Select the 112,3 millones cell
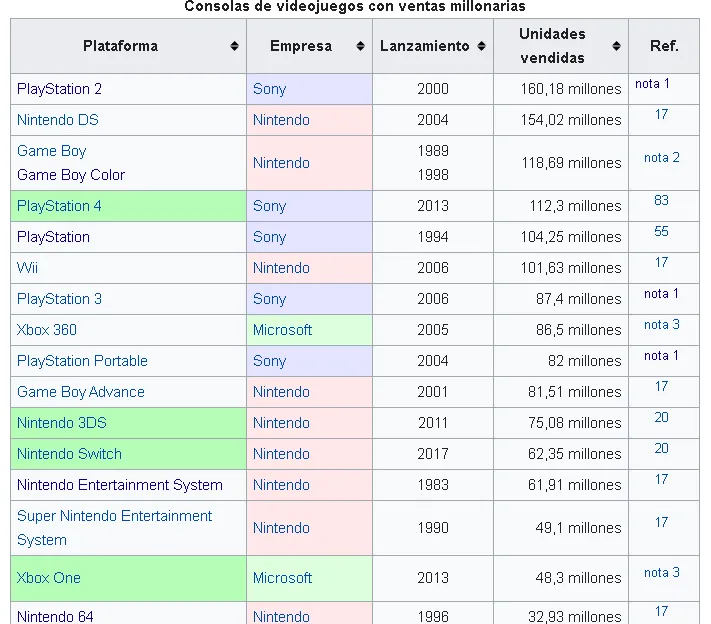Viewport: 711px width, 624px height. coord(561,206)
